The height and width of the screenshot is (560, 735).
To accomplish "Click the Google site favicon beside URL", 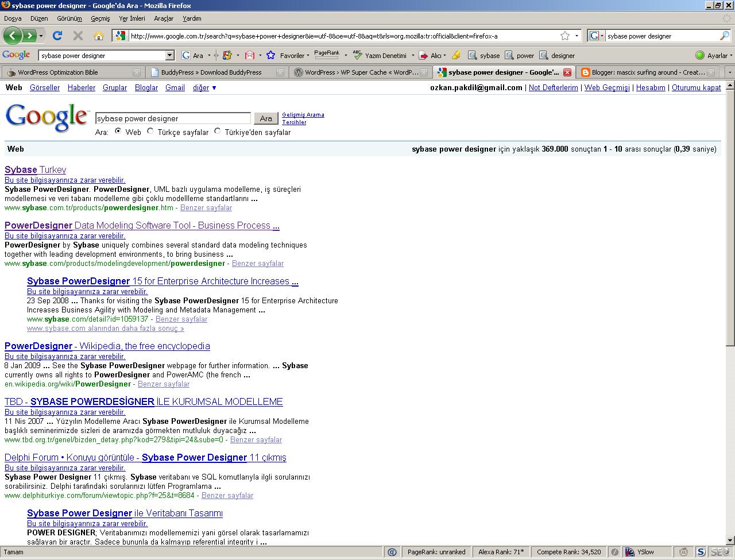I will click(x=120, y=36).
